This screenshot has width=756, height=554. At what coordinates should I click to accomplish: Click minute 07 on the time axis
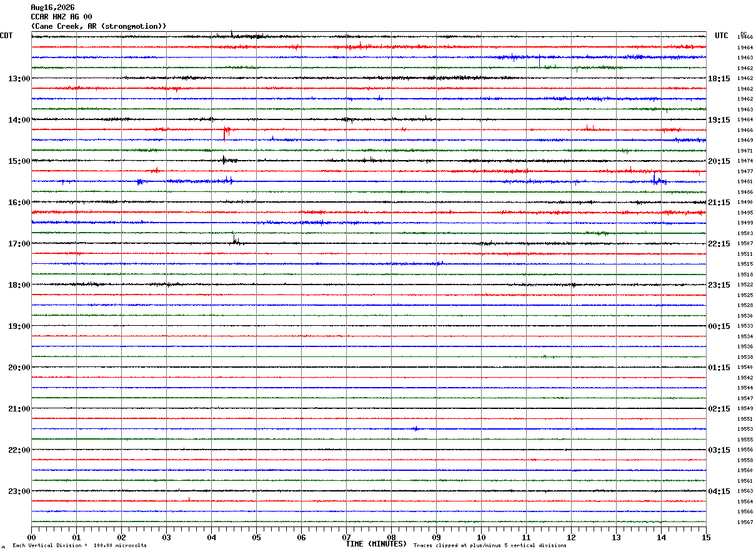click(x=346, y=537)
